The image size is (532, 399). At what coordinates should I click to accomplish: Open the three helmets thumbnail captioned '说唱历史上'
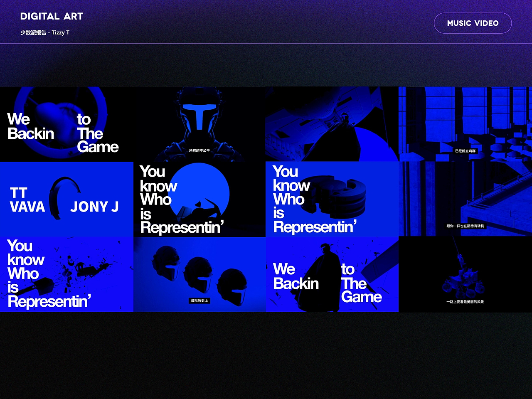point(199,274)
